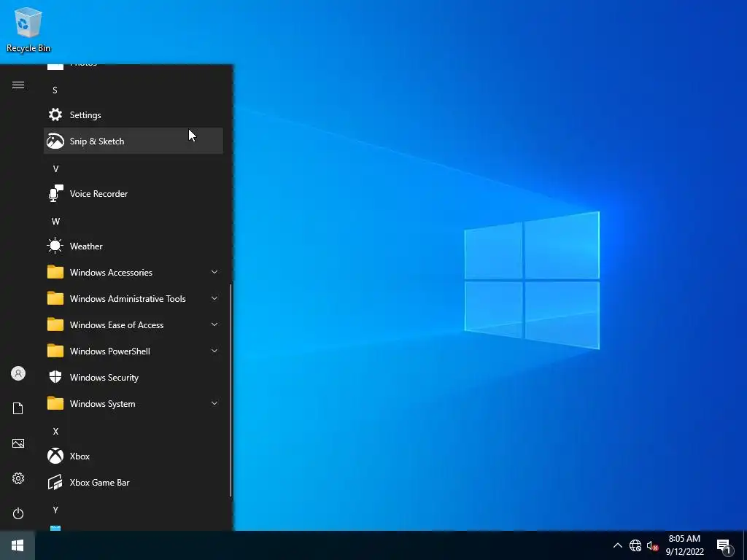Click the Windows Accessories folder icon
The height and width of the screenshot is (560, 747).
(55, 272)
